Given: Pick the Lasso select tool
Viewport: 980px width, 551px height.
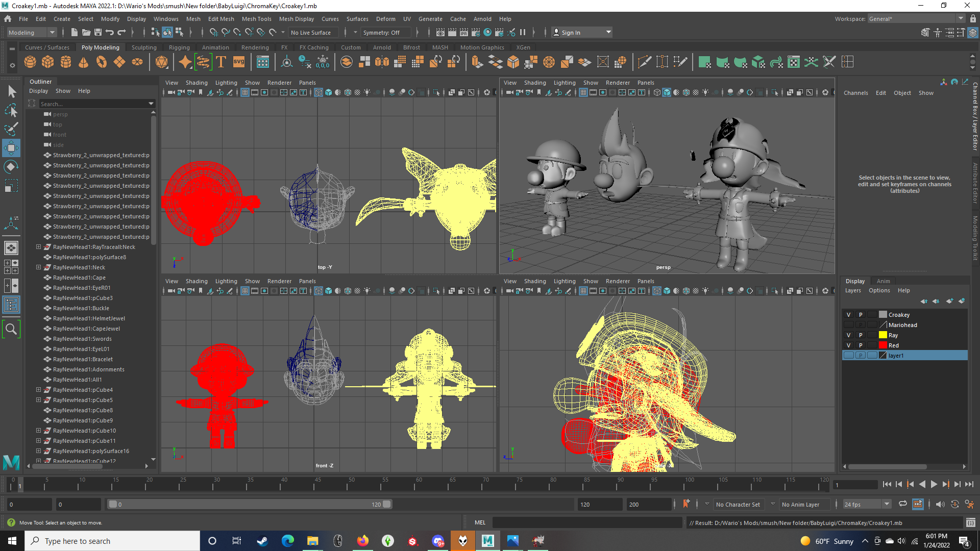Looking at the screenshot, I should [11, 110].
